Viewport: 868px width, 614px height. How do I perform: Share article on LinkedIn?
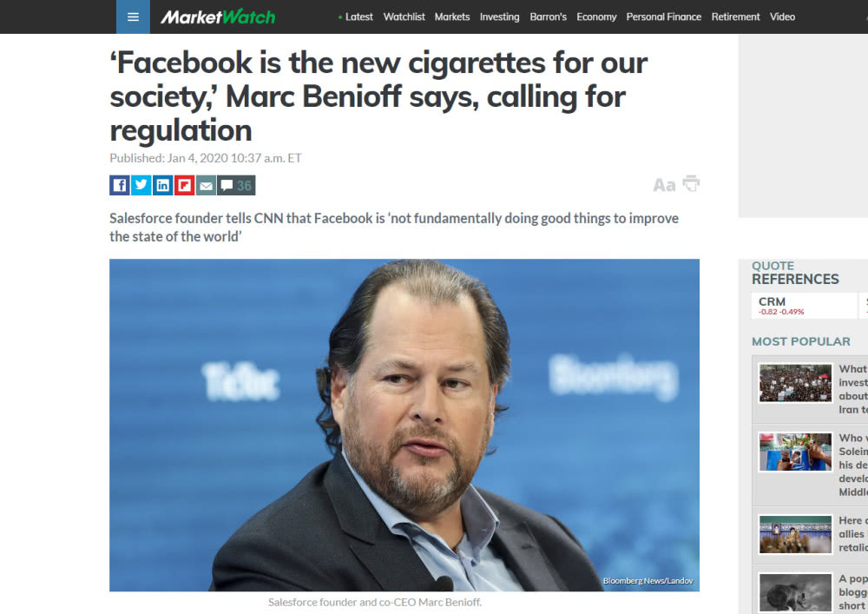point(163,185)
